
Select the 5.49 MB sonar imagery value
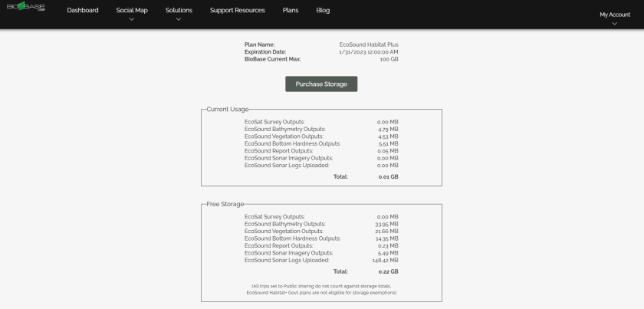[388, 253]
